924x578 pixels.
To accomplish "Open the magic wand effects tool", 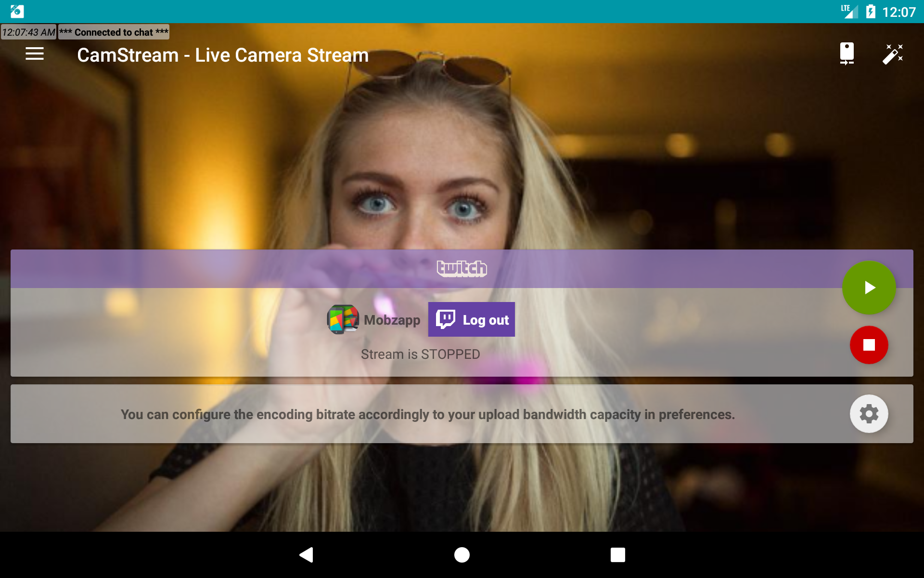I will pyautogui.click(x=893, y=54).
